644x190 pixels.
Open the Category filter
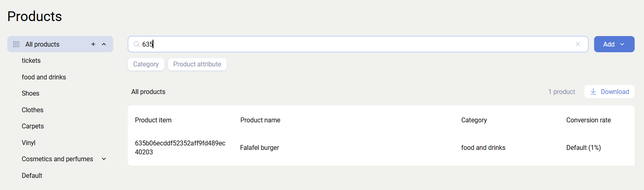point(146,64)
